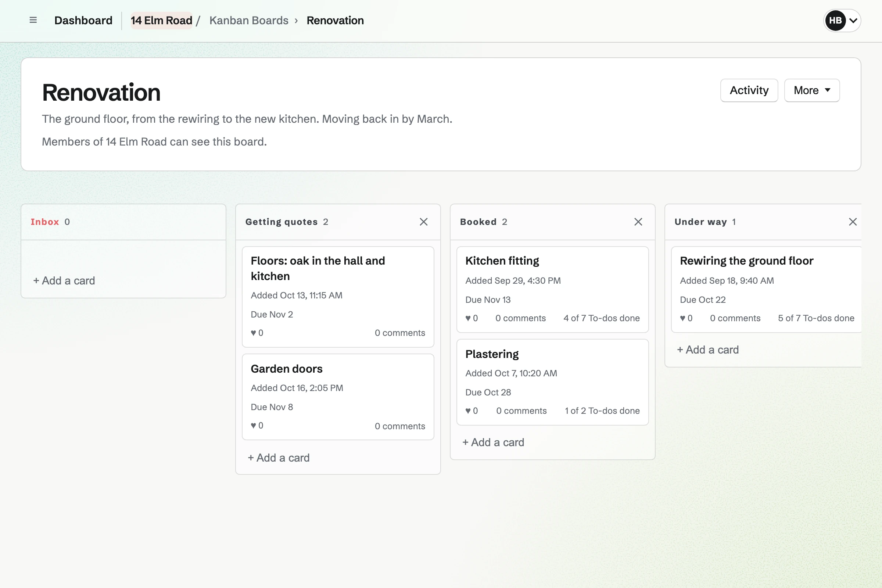Screen dimensions: 882x588
Task: Close the Under way column
Action: point(852,222)
